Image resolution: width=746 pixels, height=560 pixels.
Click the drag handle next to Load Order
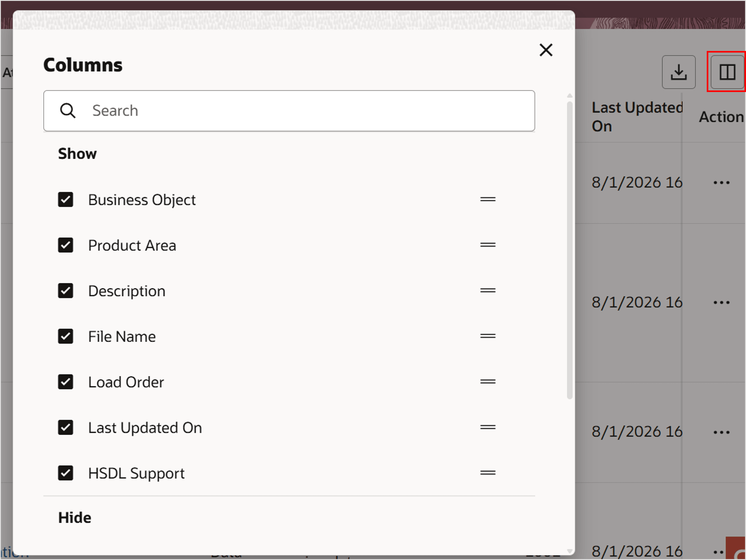coord(487,381)
